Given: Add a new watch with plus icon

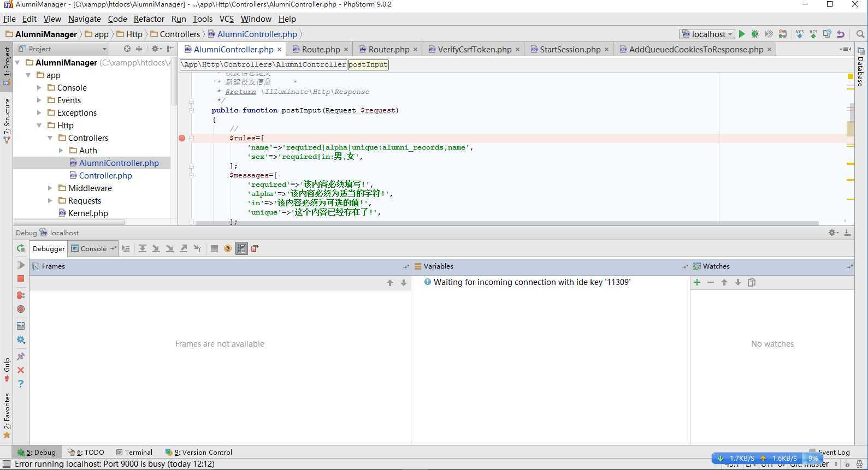Looking at the screenshot, I should [697, 282].
